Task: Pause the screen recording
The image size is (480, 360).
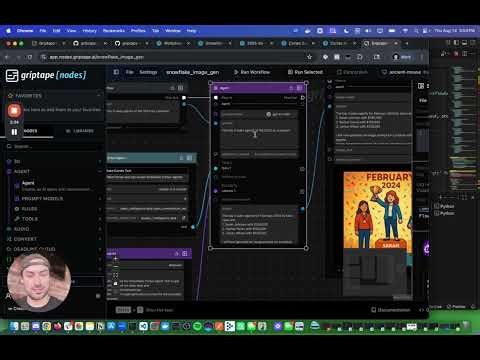Action: point(14,132)
